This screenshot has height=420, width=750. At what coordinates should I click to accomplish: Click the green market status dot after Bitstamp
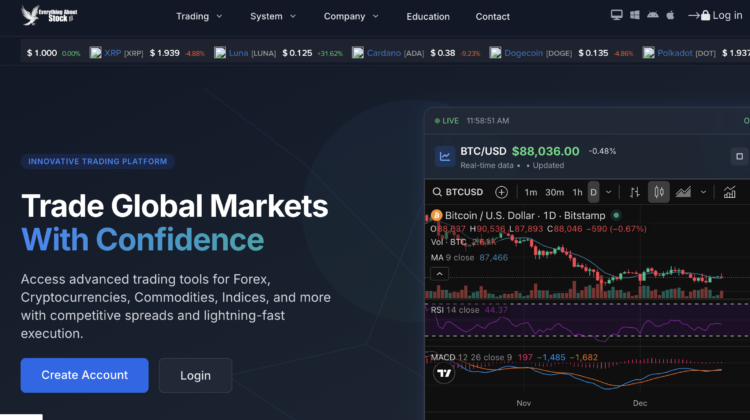(616, 215)
